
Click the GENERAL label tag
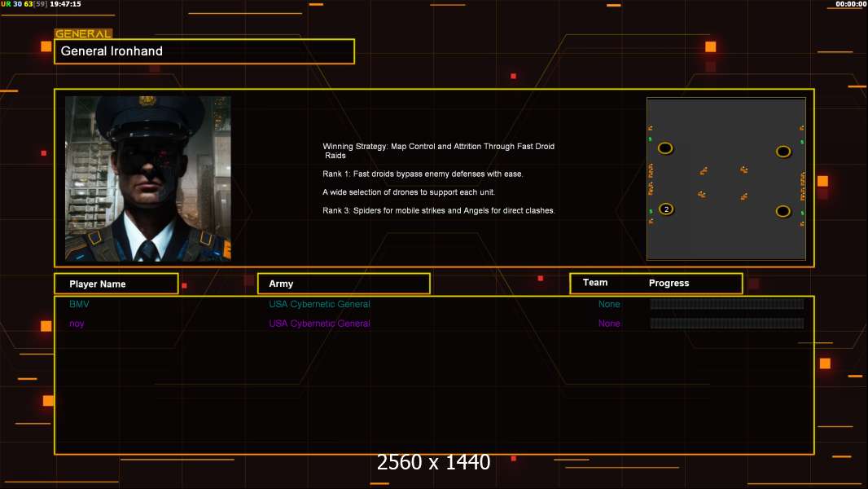tap(83, 33)
